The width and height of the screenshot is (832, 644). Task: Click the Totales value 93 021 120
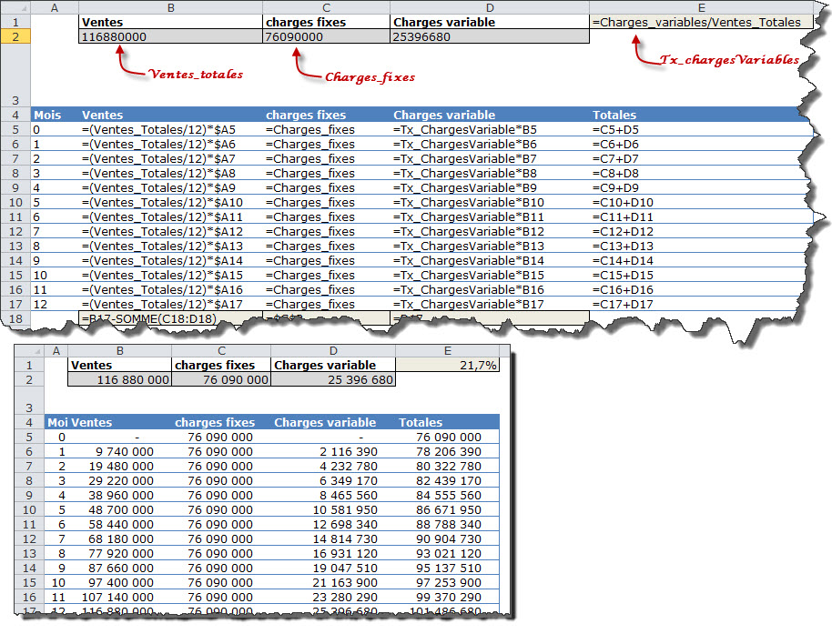click(x=447, y=553)
